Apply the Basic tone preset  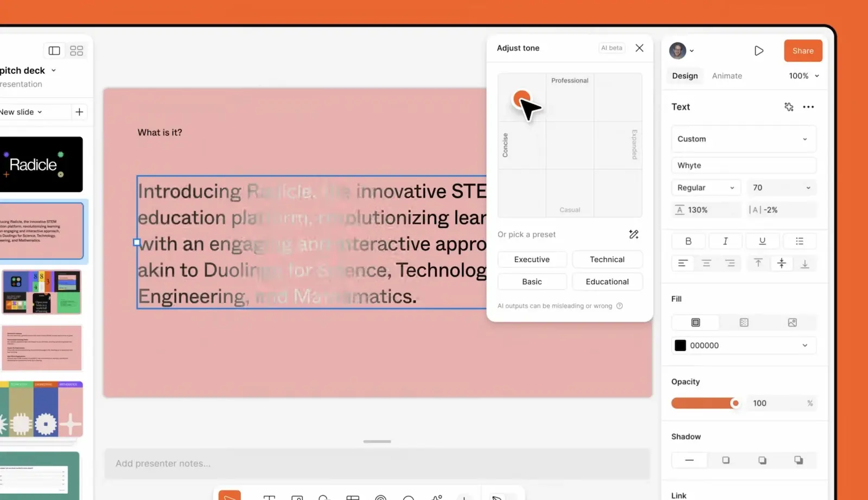[x=532, y=281]
